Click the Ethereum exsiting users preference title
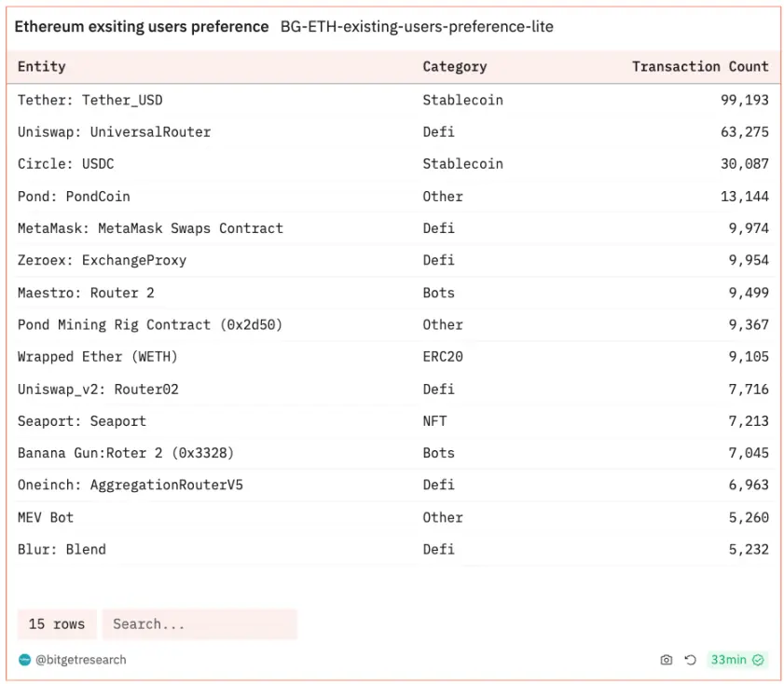The image size is (784, 684). coord(142,27)
